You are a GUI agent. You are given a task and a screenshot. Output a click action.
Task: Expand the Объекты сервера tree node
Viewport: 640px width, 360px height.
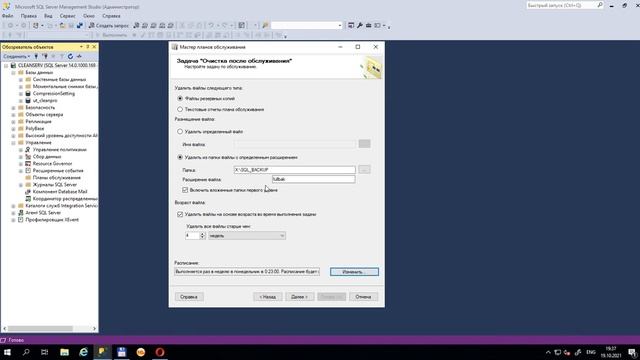[x=13, y=115]
